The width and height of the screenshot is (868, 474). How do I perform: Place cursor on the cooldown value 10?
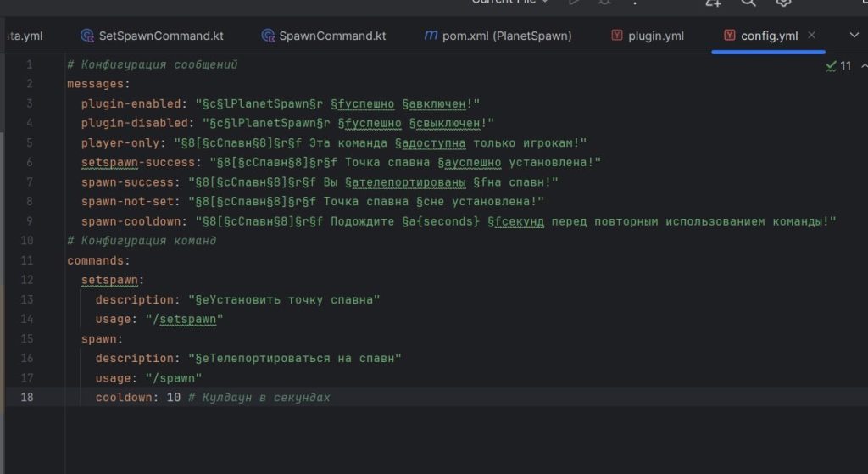coord(174,398)
